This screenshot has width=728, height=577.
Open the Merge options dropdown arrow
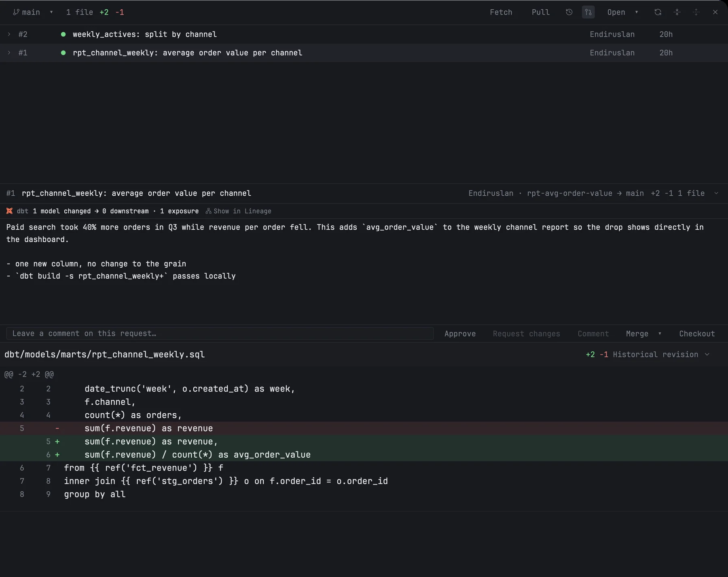click(x=660, y=334)
